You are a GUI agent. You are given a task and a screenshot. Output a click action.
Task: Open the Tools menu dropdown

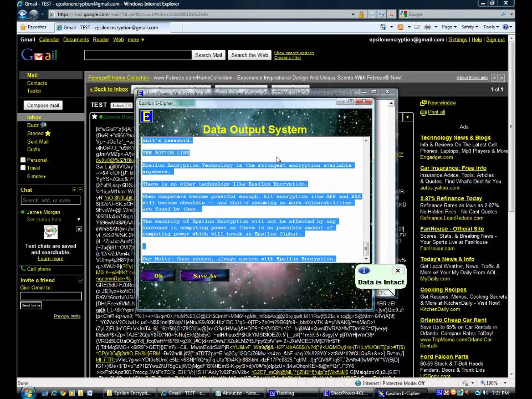click(x=491, y=27)
